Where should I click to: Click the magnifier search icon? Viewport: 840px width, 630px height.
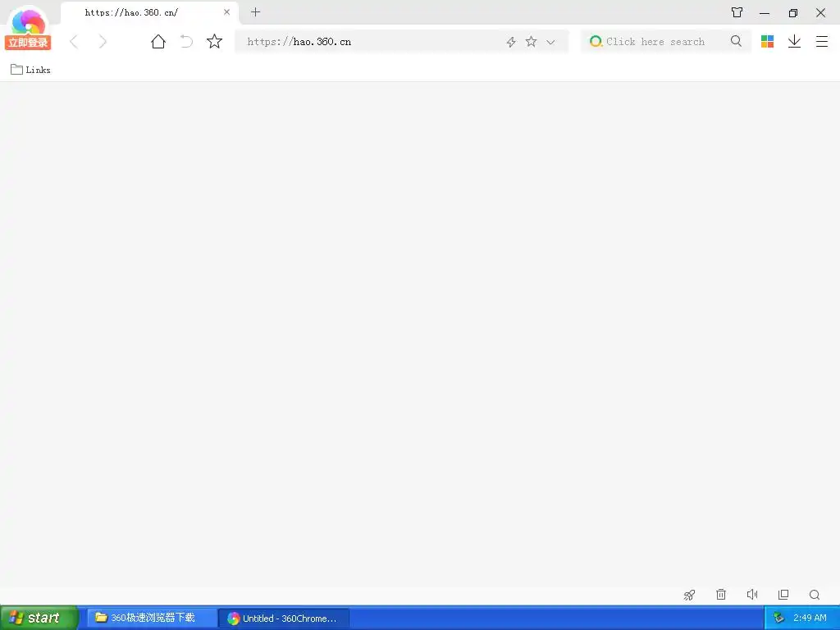click(x=736, y=41)
